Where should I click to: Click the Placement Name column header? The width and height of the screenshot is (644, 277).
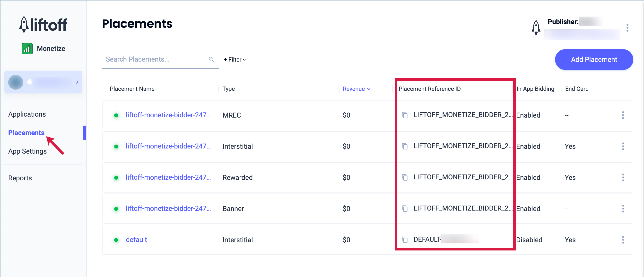tap(132, 89)
